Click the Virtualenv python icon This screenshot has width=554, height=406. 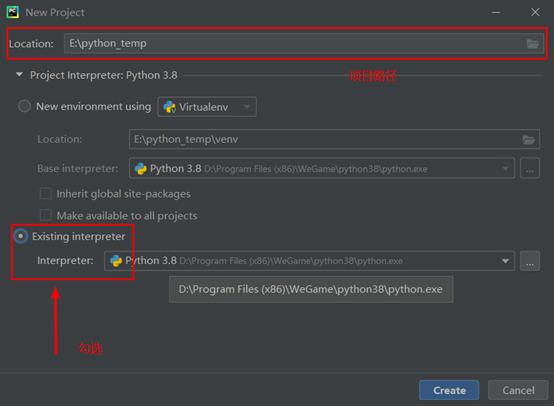pos(170,107)
